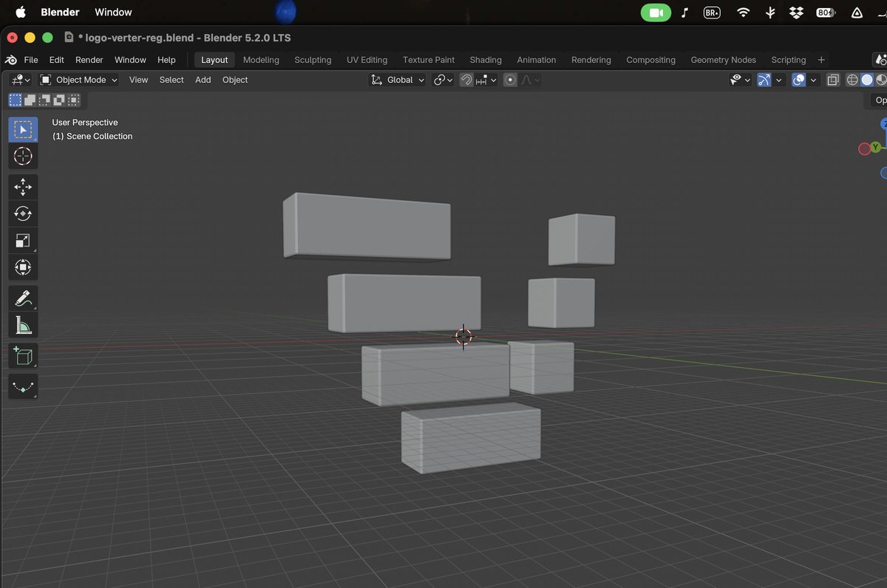Open the Edit menu
This screenshot has width=887, height=588.
(57, 60)
